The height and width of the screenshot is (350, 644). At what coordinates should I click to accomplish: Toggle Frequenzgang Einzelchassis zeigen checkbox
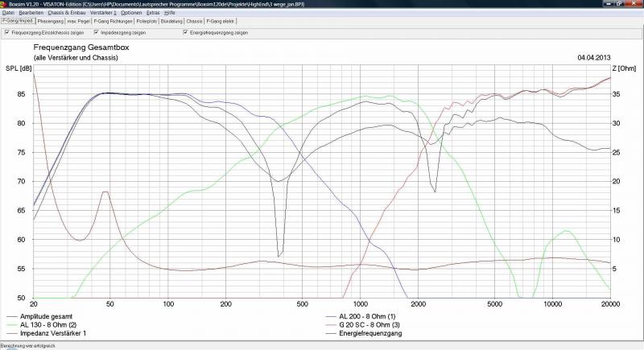[7, 34]
